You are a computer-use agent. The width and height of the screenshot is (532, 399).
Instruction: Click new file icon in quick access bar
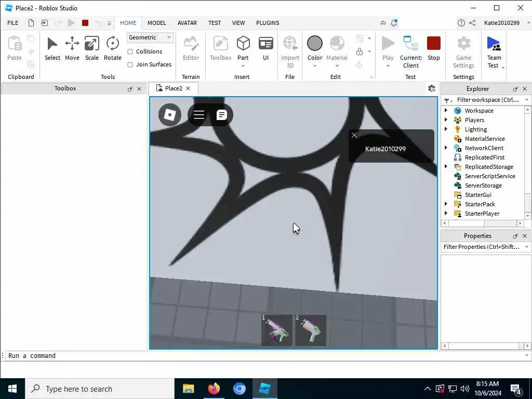pyautogui.click(x=31, y=23)
